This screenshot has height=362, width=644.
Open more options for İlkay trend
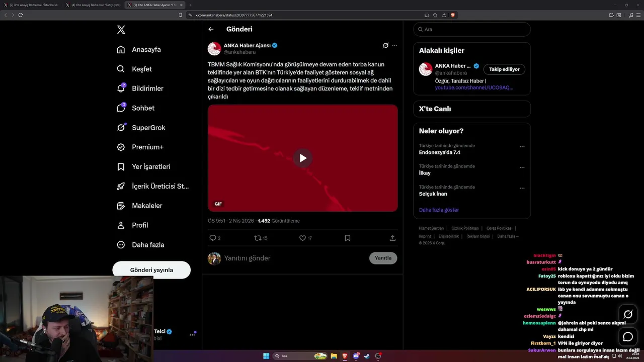[522, 167]
